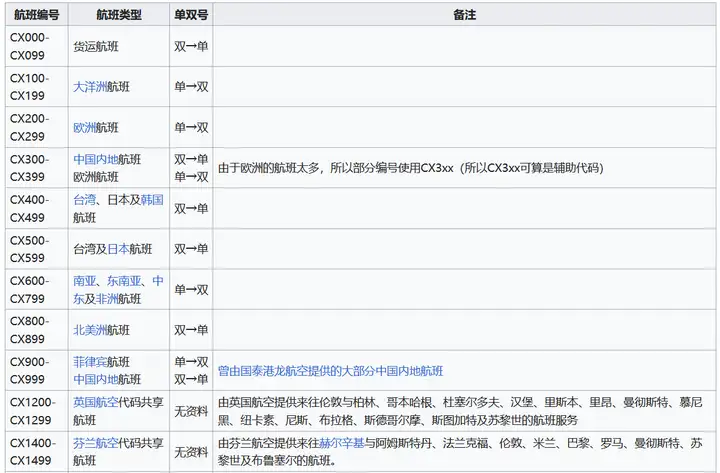Select the CX600-CX799 cell
Viewport: 720px width, 473px height.
click(37, 289)
